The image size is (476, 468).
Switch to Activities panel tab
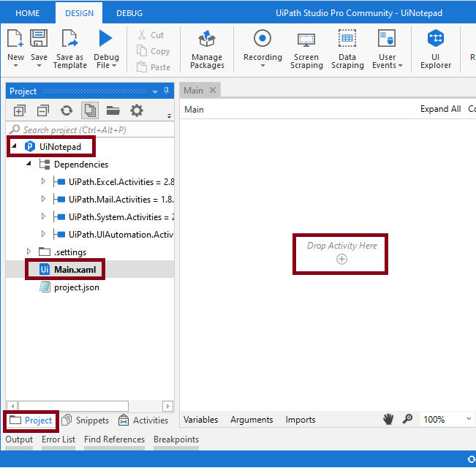143,420
